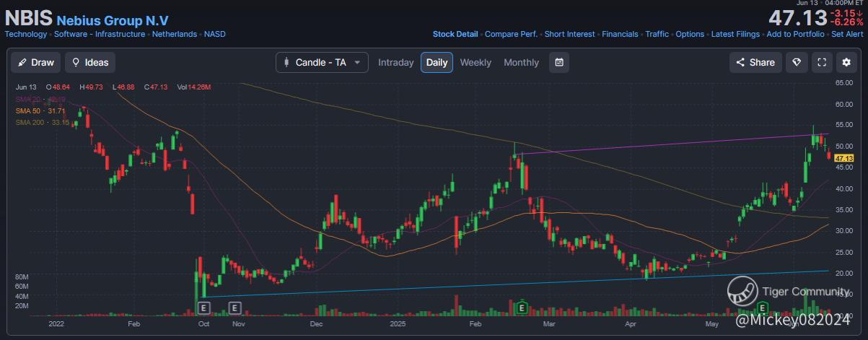Open the Options link
Image resolution: width=868 pixels, height=340 pixels.
tap(690, 34)
